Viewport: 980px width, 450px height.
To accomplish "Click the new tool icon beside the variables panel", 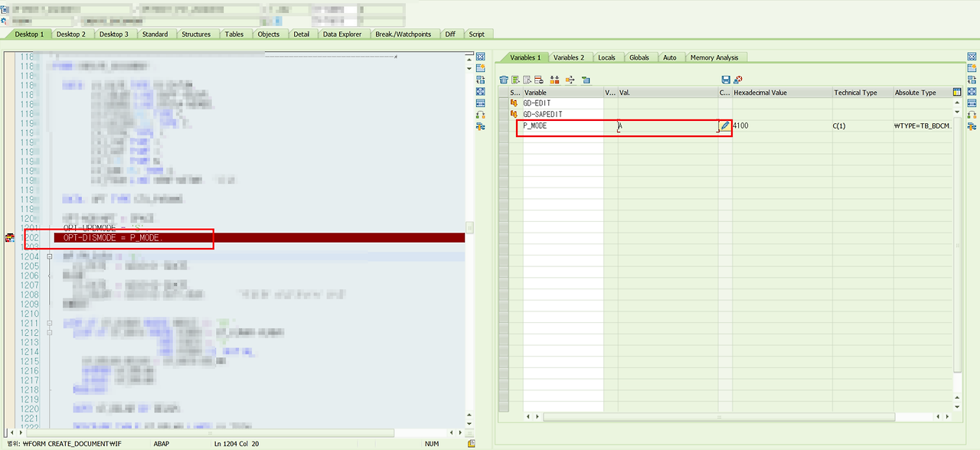I will click(972, 68).
